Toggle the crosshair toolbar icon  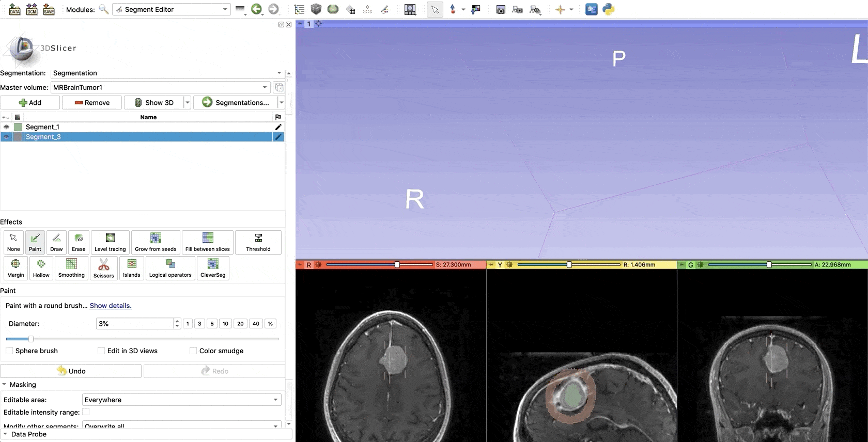pyautogui.click(x=560, y=9)
